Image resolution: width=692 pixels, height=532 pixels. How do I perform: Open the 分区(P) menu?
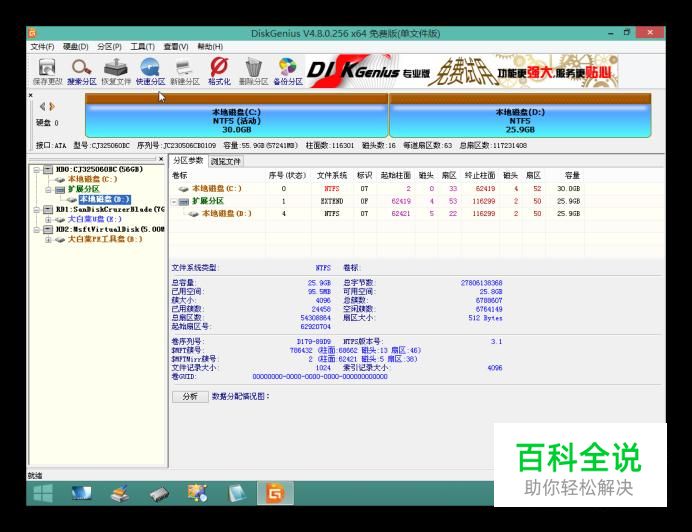[x=109, y=47]
